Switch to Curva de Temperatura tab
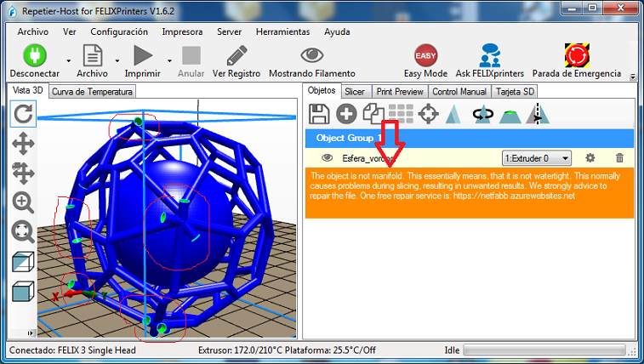This screenshot has width=644, height=364. point(92,92)
